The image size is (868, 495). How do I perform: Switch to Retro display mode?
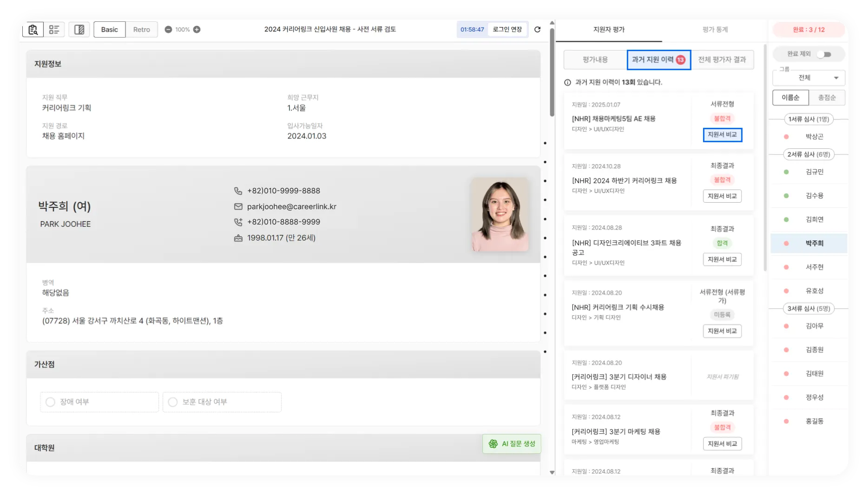pos(142,29)
